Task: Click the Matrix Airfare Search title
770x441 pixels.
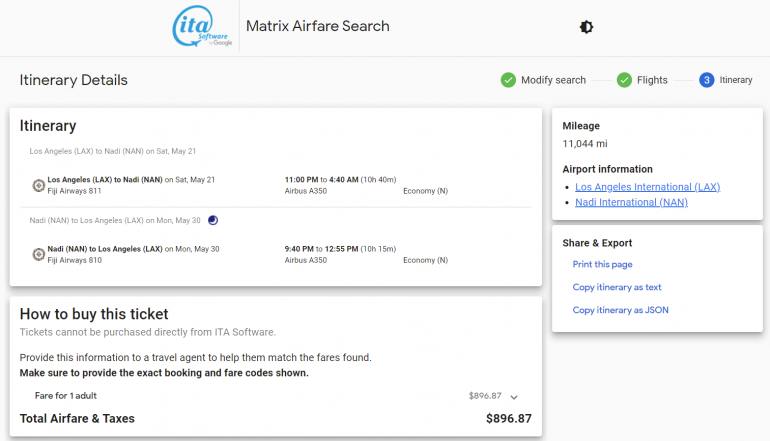Action: tap(318, 27)
